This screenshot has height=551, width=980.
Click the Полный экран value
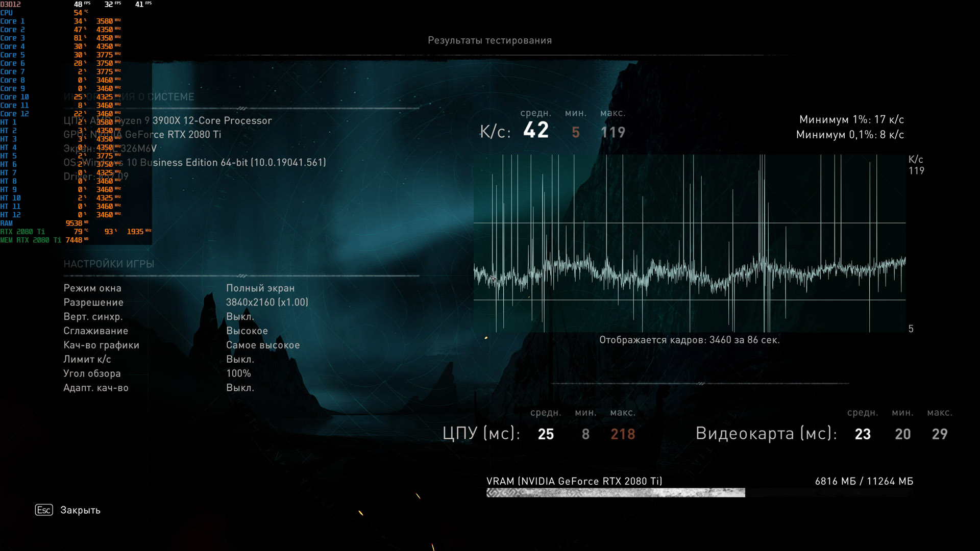[260, 288]
